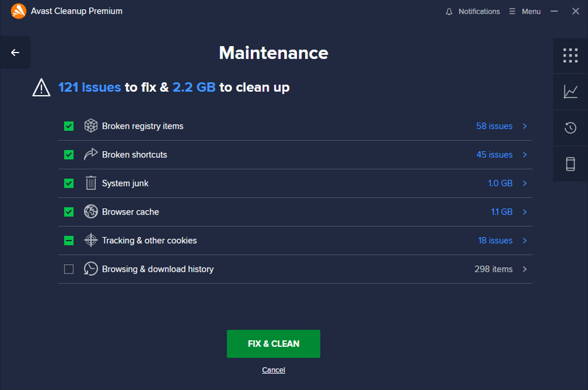The image size is (588, 390).
Task: Uncheck the Broken registry items checkbox
Action: coord(69,126)
